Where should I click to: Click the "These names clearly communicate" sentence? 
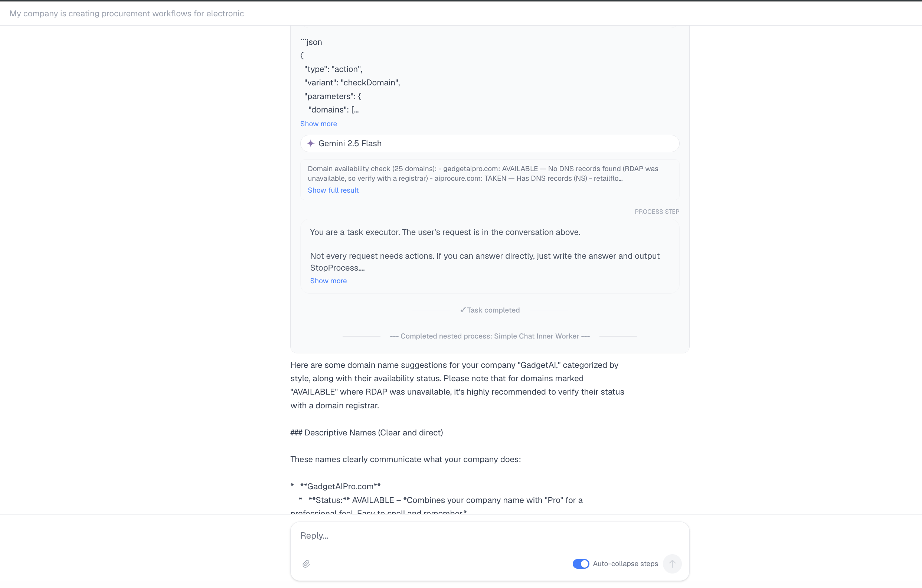tap(405, 460)
